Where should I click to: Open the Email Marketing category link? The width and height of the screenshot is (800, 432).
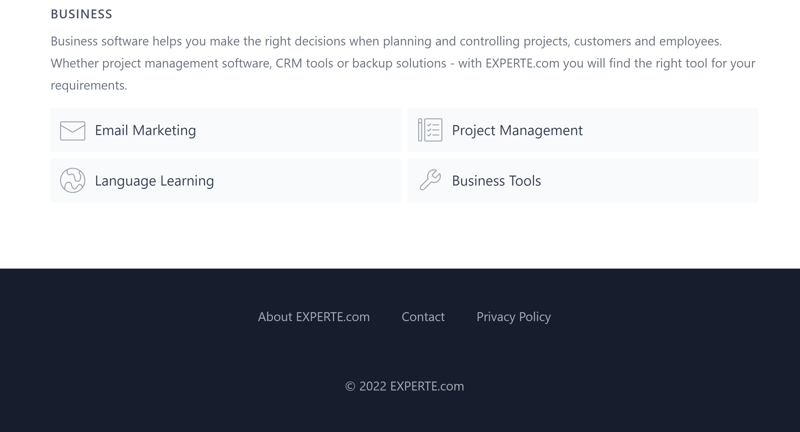(145, 131)
